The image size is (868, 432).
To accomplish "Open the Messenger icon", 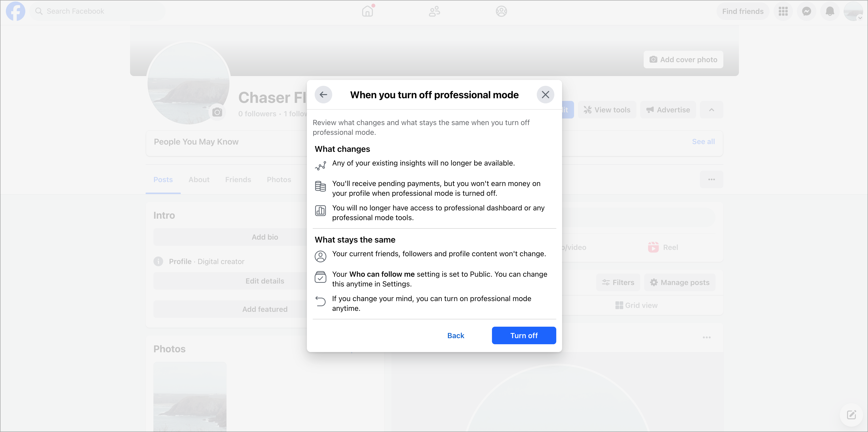I will click(x=806, y=11).
